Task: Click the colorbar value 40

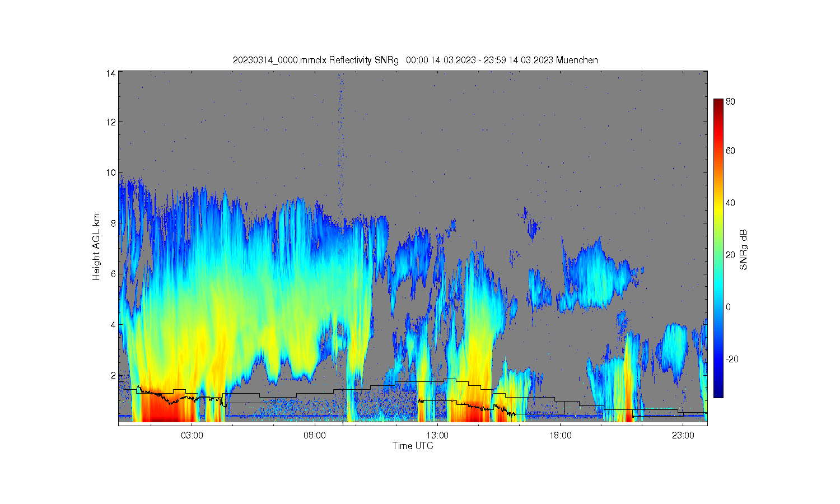Action: click(x=730, y=203)
